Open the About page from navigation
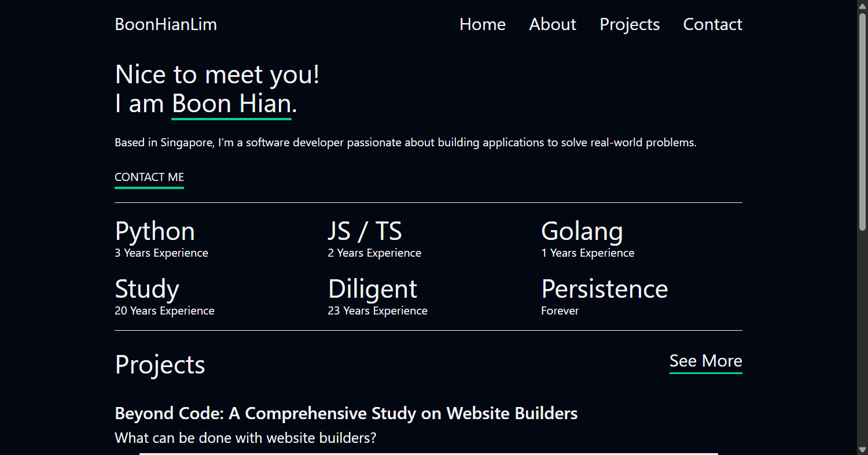868x455 pixels. coord(552,24)
